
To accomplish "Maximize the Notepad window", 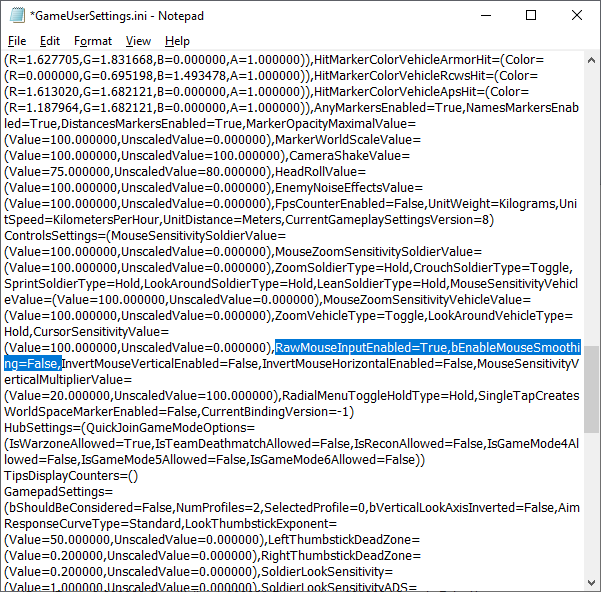I will tap(531, 15).
